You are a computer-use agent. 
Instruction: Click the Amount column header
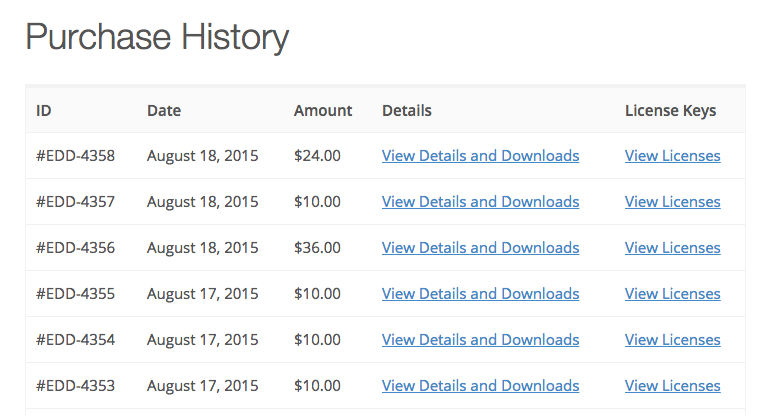[323, 111]
